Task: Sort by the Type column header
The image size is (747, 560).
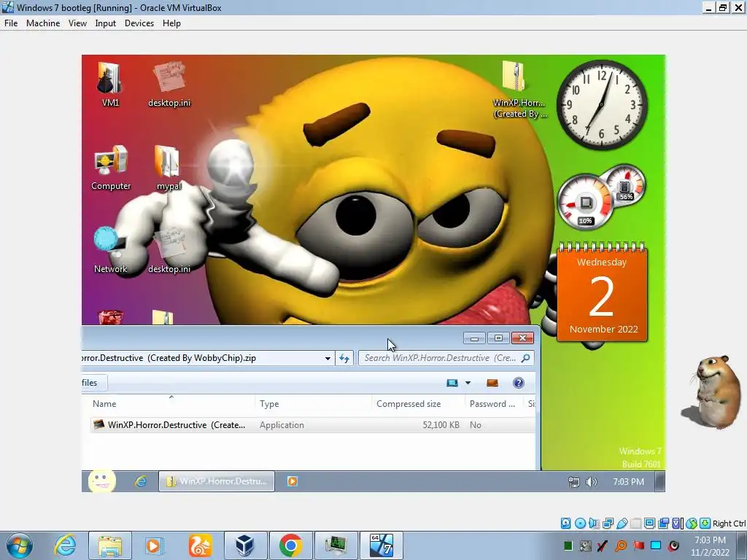Action: coord(314,404)
